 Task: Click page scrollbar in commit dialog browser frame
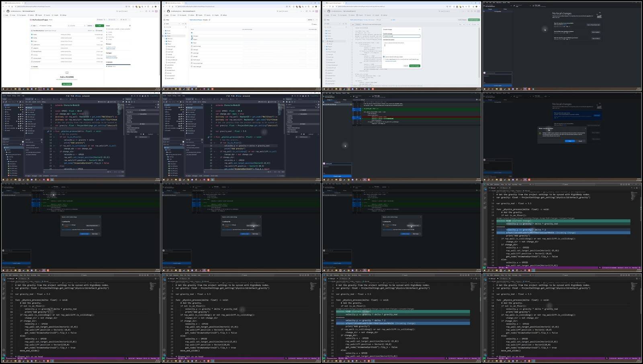(x=479, y=52)
